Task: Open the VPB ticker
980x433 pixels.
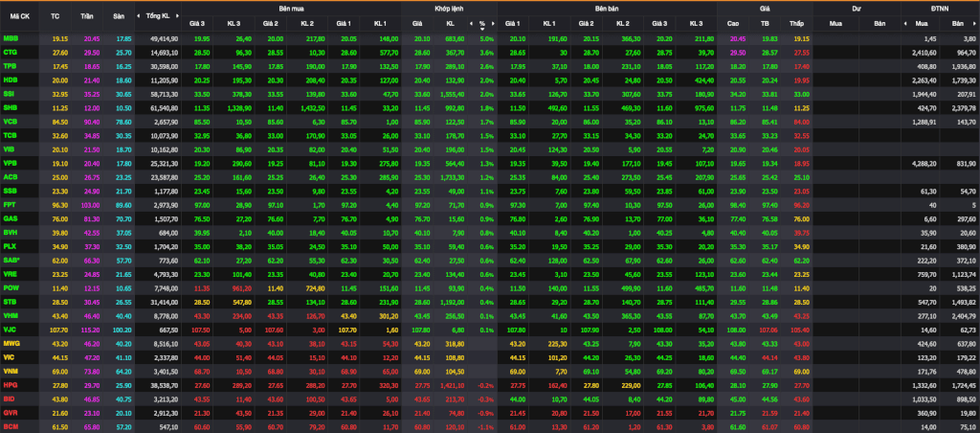Action: [10, 163]
